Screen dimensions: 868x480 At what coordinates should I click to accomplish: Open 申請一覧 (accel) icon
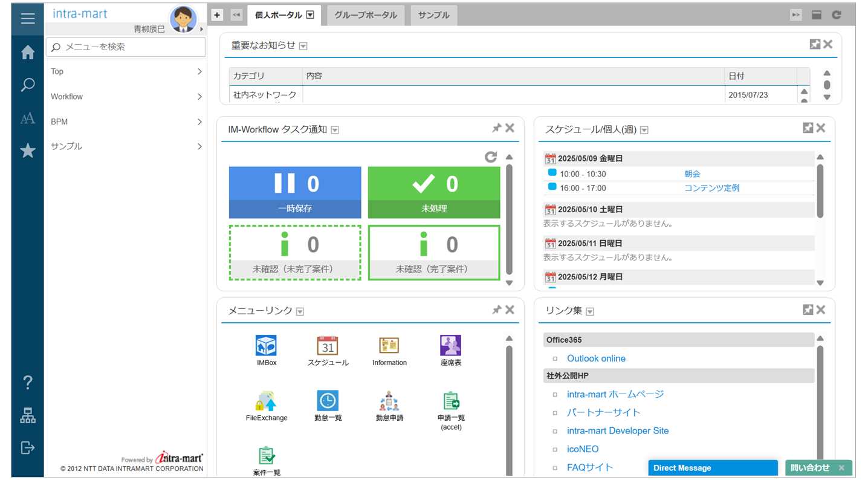(451, 401)
